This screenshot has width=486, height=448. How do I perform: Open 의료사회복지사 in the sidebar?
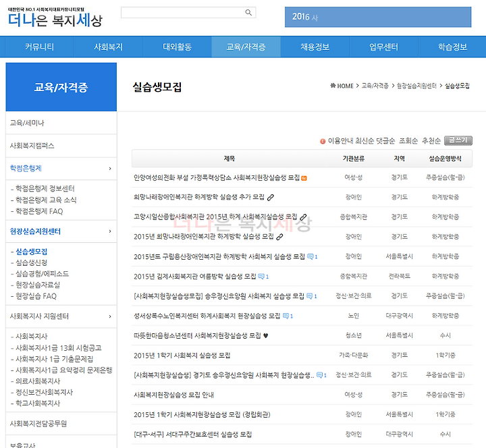coord(38,381)
